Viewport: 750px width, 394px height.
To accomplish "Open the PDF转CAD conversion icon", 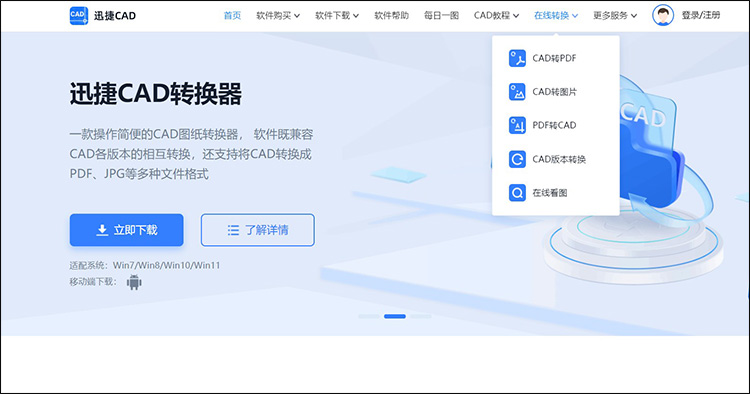I will click(517, 125).
